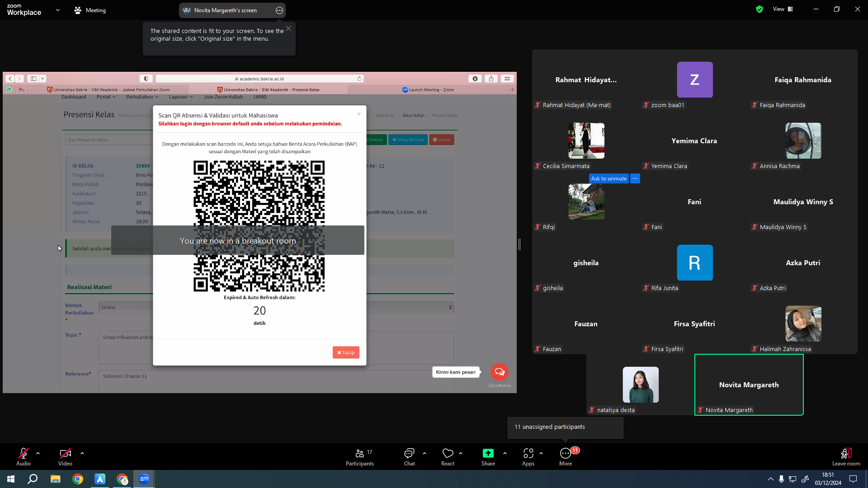Select Cecilia Simarmata video thumbnail
868x488 pixels.
[586, 141]
